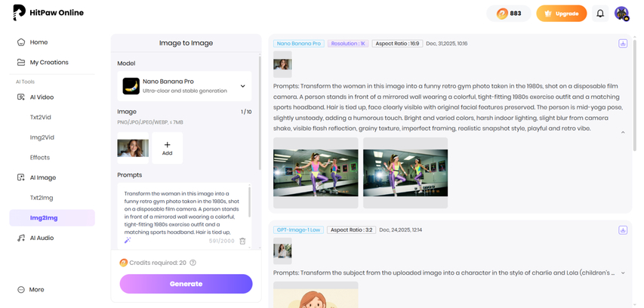The width and height of the screenshot is (644, 308).
Task: Click the orange Upgrade button
Action: click(x=561, y=14)
